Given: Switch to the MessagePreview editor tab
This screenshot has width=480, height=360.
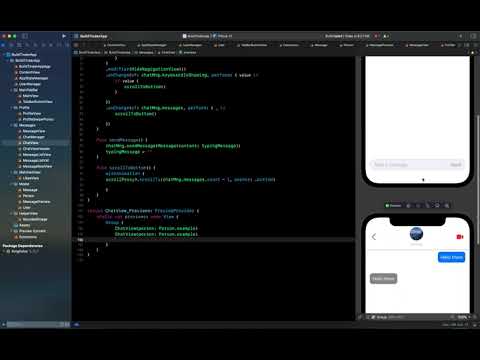Looking at the screenshot, I should coord(380,45).
